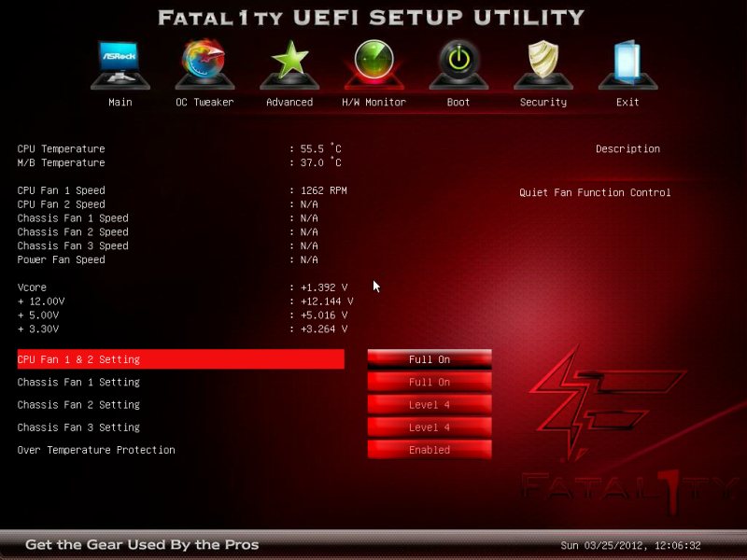
Task: Click the +3.264 V voltage reading
Action: [324, 329]
